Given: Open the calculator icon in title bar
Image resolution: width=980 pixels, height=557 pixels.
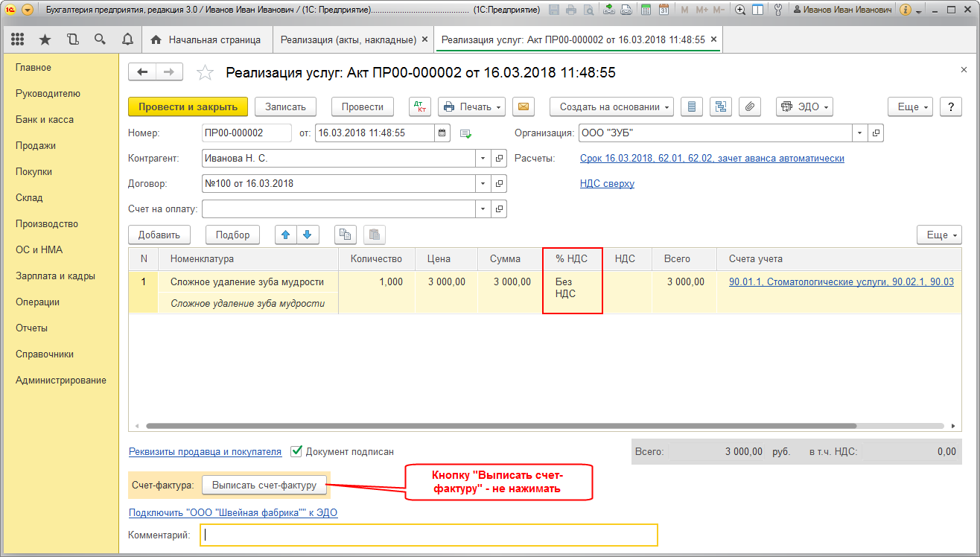Looking at the screenshot, I should [645, 10].
